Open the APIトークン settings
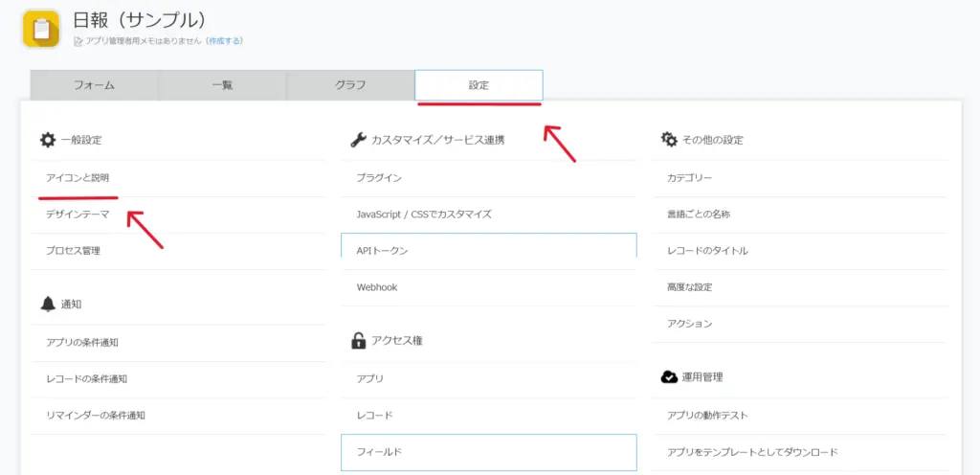The image size is (980, 475). point(382,251)
